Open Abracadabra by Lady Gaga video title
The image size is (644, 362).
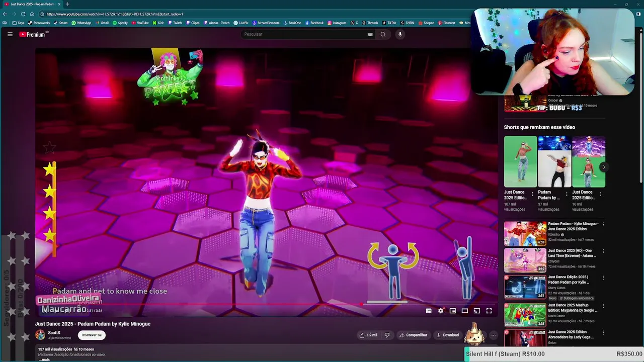point(571,334)
